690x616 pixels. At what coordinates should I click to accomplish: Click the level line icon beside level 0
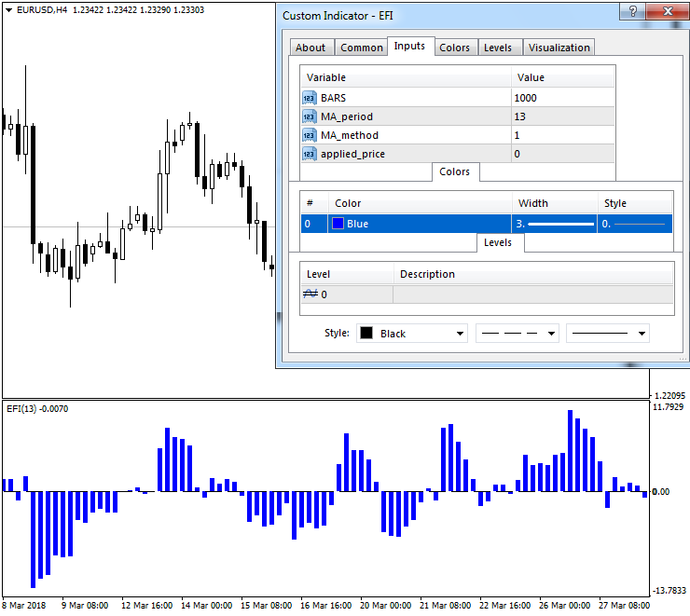coord(310,294)
